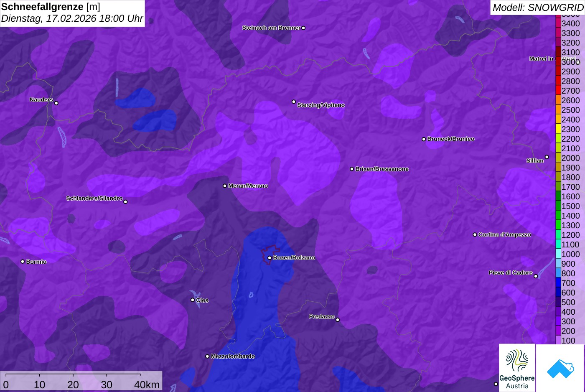Click the Mezzolombardo marker dot

pyautogui.click(x=207, y=356)
